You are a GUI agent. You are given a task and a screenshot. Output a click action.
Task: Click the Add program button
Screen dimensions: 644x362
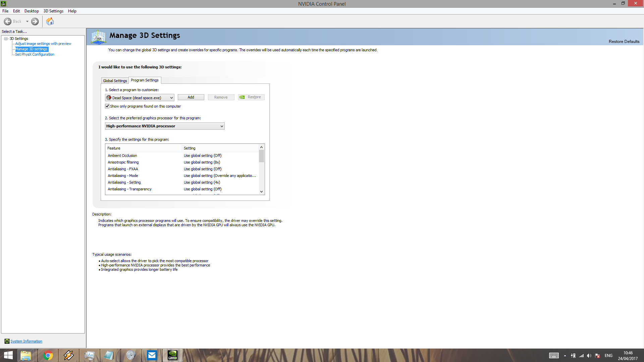click(191, 97)
